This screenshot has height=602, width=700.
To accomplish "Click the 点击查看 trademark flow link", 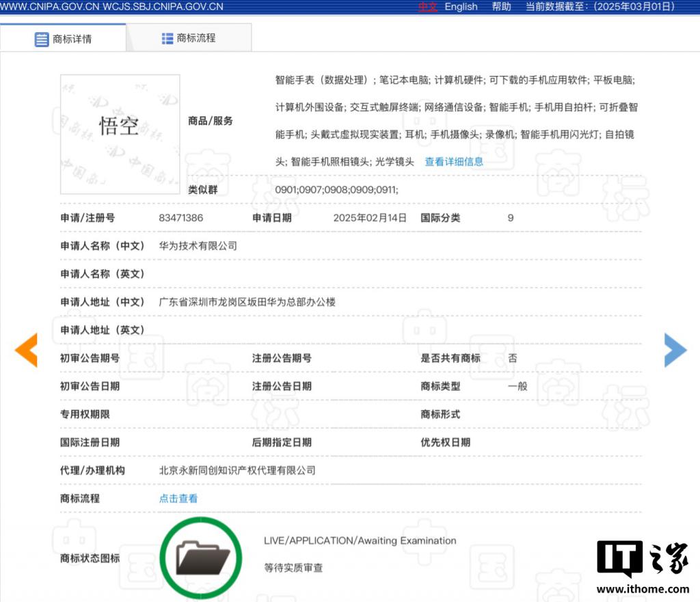I will pyautogui.click(x=178, y=498).
